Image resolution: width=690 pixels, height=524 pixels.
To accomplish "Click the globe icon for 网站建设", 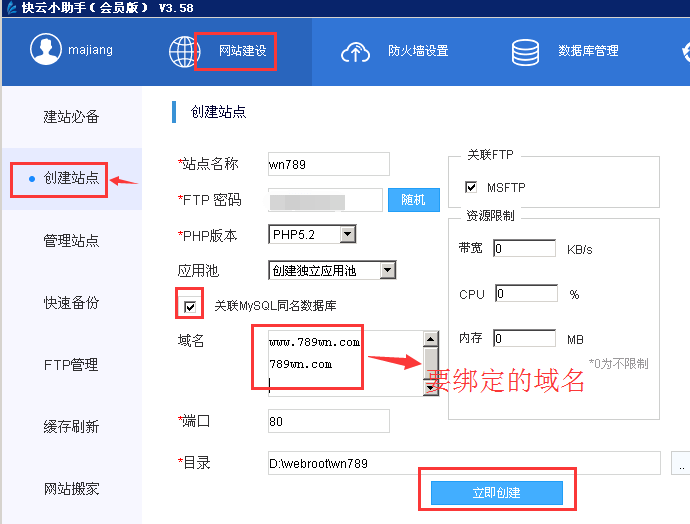I will point(185,51).
